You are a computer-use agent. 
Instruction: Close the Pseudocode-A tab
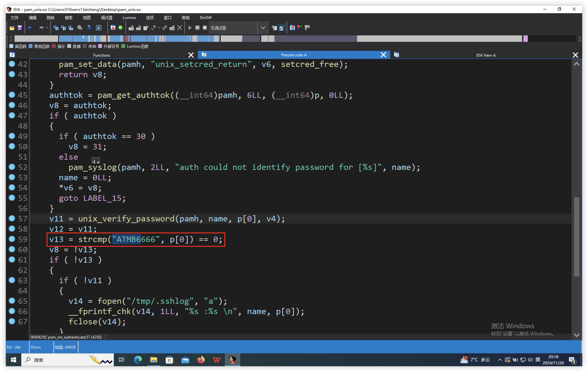tap(383, 55)
